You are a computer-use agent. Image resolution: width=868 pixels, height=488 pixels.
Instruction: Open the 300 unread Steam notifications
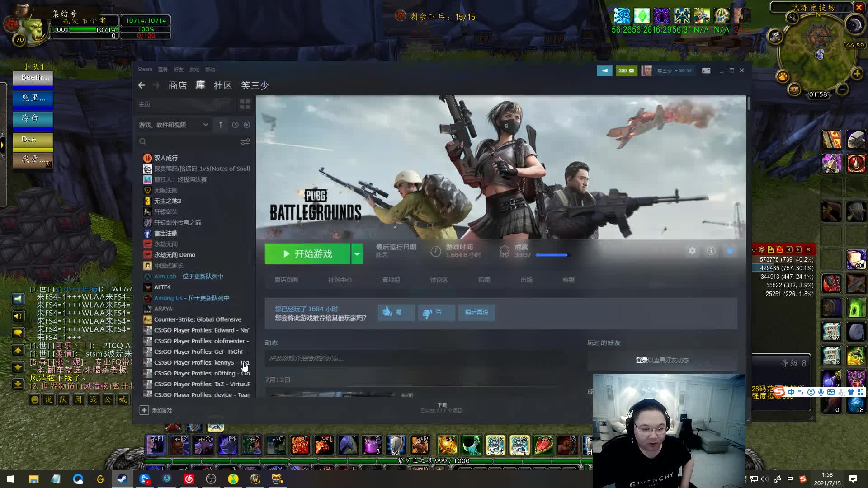click(626, 70)
